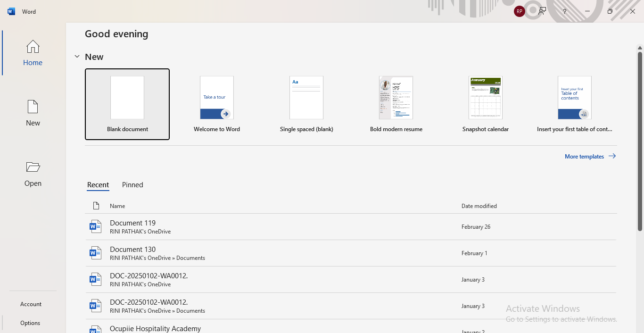
Task: Click the Open folder icon
Action: tap(33, 167)
